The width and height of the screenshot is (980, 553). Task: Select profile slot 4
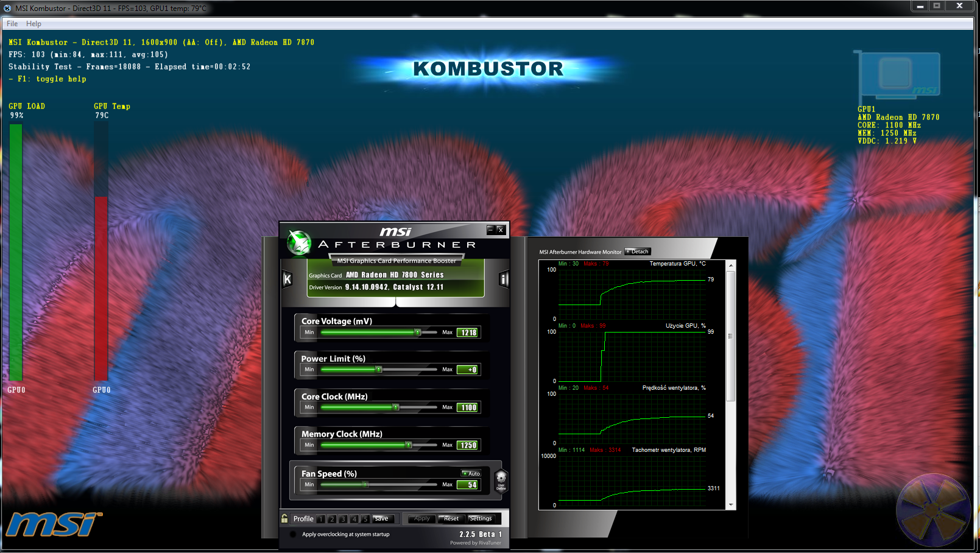[354, 519]
